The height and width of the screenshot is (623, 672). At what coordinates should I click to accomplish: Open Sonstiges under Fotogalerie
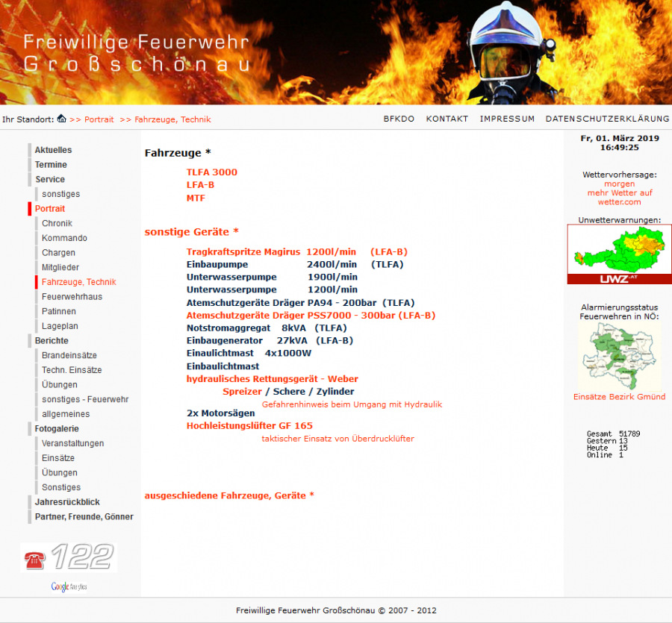pos(61,487)
